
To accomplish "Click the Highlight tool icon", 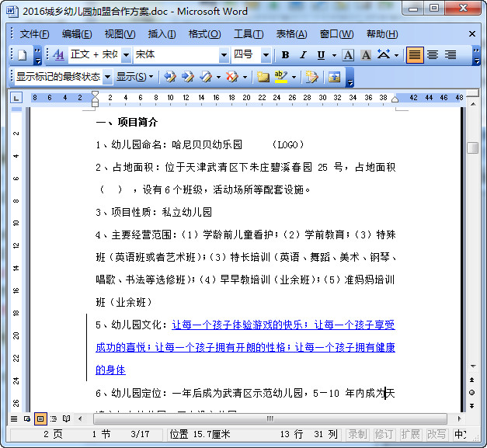I will click(x=280, y=76).
